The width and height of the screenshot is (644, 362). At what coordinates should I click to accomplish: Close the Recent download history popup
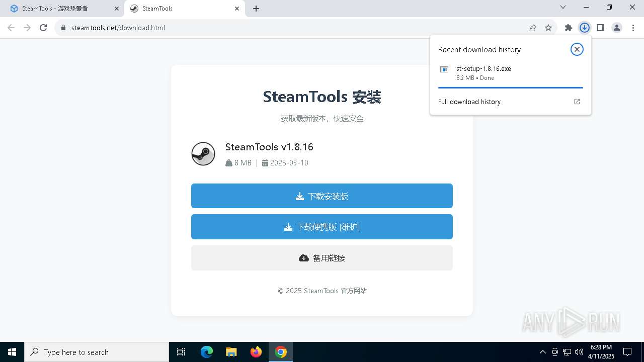point(577,49)
